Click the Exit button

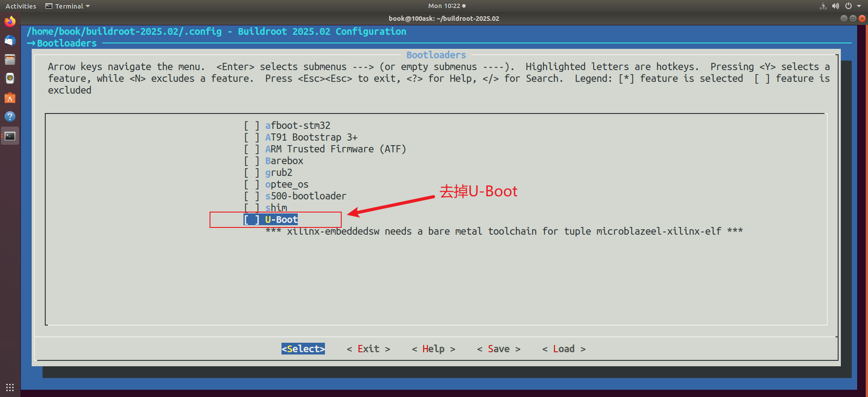[x=368, y=349]
